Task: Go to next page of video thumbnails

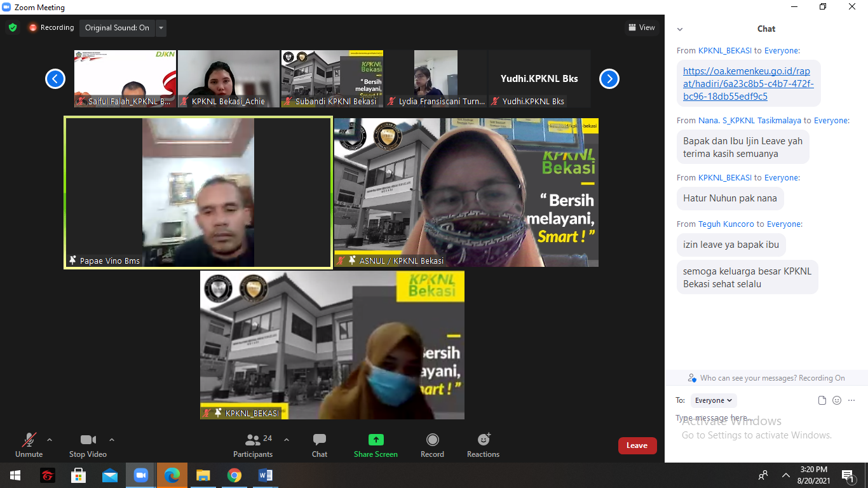Action: 609,79
